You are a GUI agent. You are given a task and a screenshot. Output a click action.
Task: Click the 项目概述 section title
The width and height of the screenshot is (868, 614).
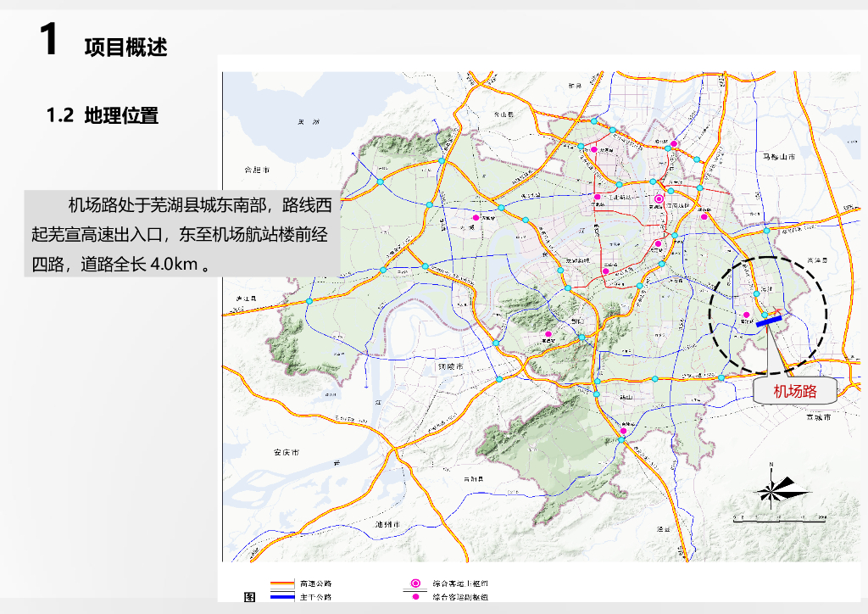click(x=125, y=47)
